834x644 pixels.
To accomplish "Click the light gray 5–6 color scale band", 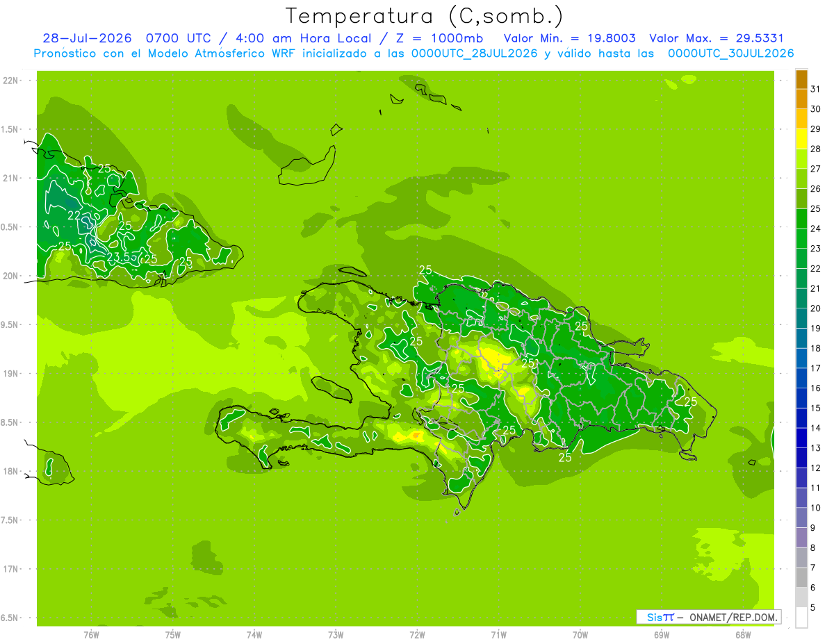I will (801, 597).
